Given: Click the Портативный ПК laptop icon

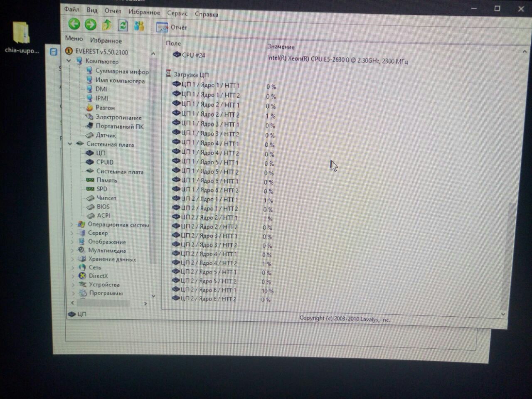Looking at the screenshot, I should (89, 126).
